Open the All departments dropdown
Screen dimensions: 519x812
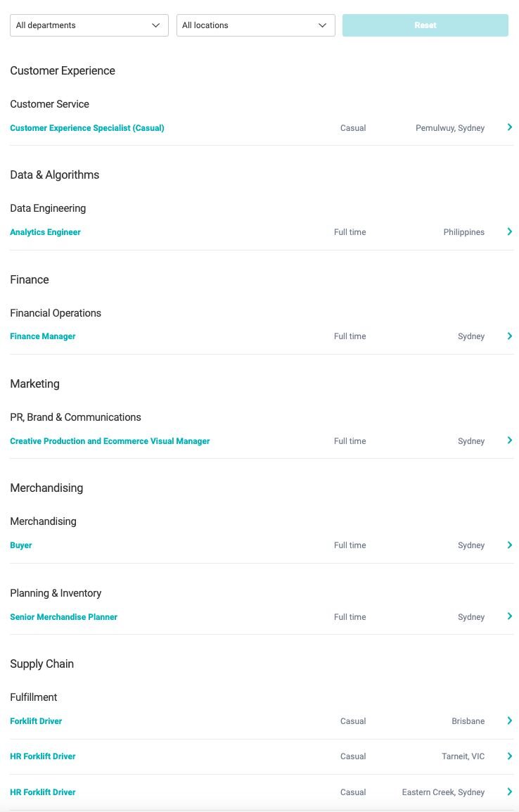point(89,25)
